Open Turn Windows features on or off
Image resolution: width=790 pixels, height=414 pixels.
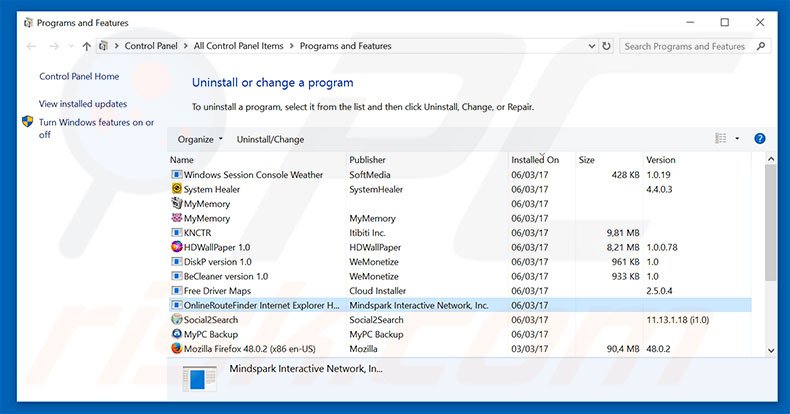[x=96, y=128]
